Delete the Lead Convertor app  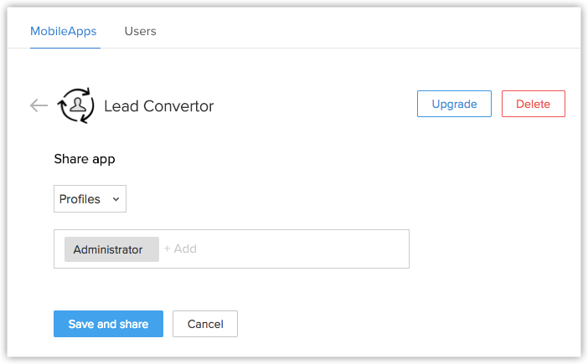533,104
